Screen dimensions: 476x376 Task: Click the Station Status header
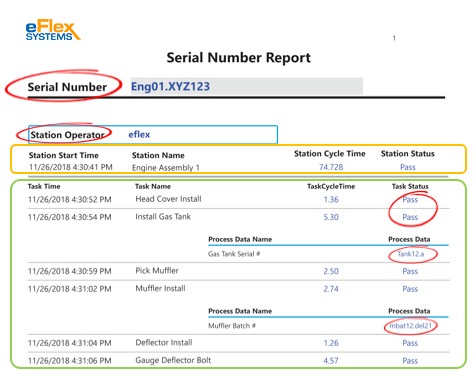408,154
